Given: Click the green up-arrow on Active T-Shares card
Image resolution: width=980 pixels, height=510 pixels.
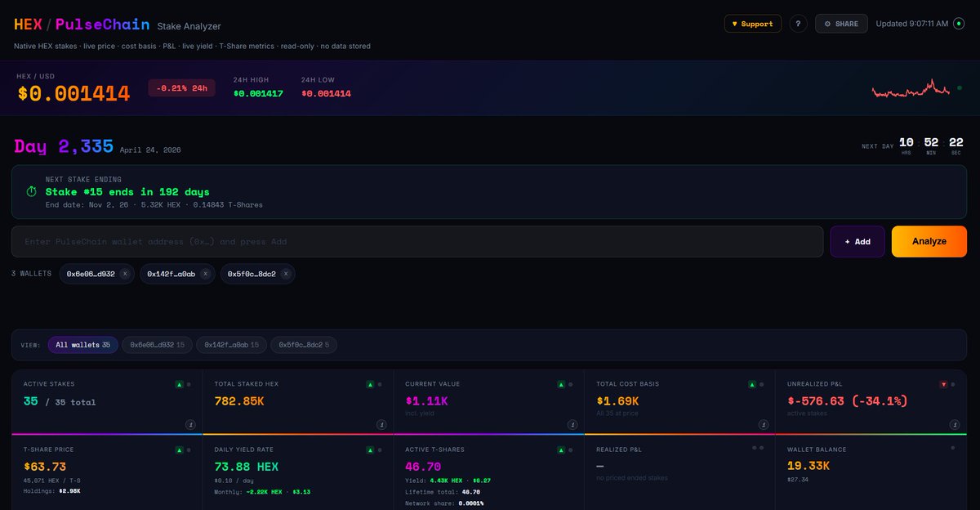Looking at the screenshot, I should (x=561, y=450).
